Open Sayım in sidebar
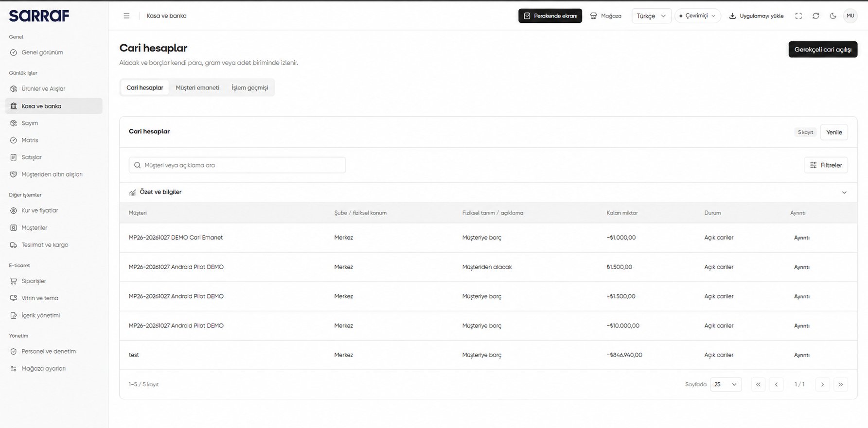The width and height of the screenshot is (868, 428). [x=53, y=123]
